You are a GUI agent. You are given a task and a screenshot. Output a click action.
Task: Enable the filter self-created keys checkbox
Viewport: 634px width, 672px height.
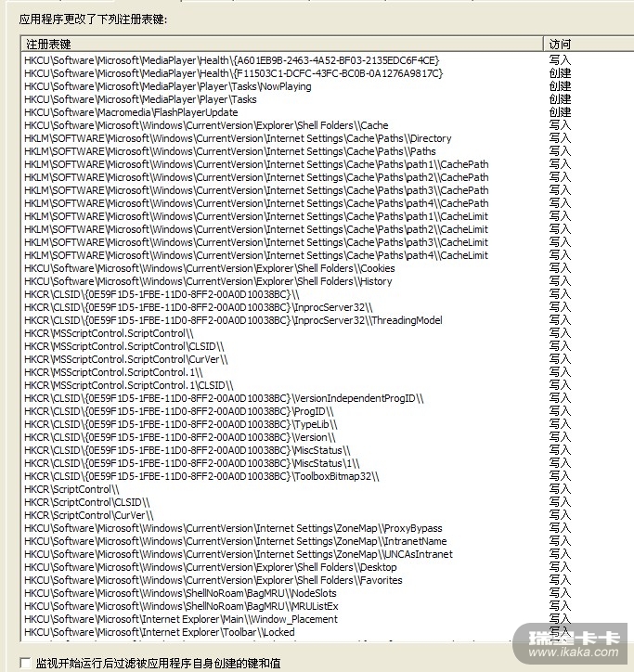[x=25, y=663]
